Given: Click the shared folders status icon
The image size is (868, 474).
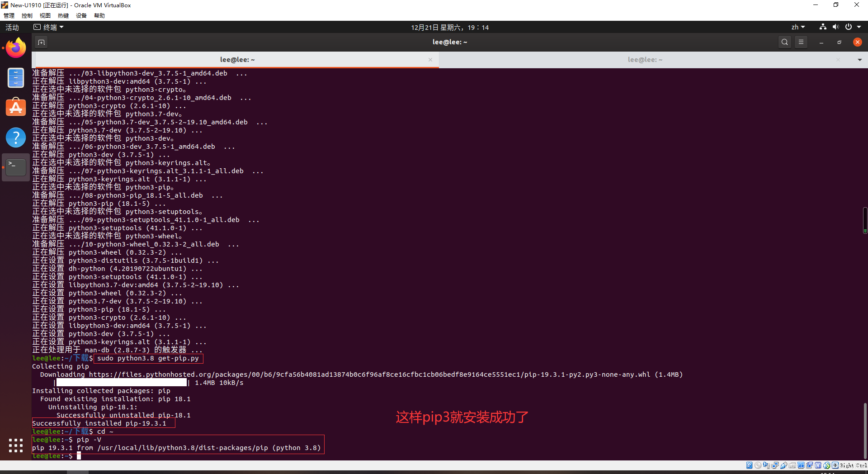Looking at the screenshot, I should (x=792, y=465).
